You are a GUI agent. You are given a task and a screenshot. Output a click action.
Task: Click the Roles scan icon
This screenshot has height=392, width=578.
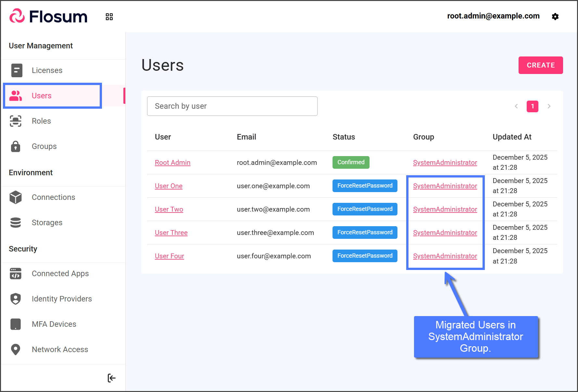(x=16, y=121)
